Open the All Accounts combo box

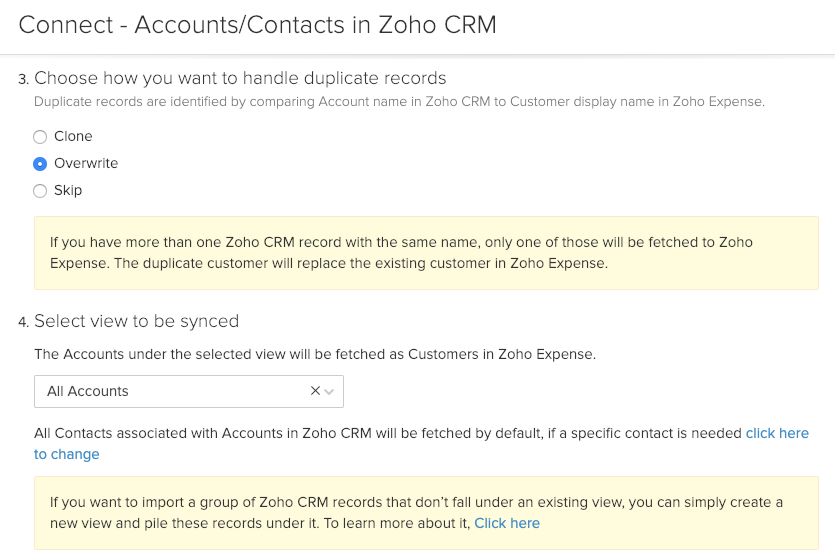coord(170,392)
